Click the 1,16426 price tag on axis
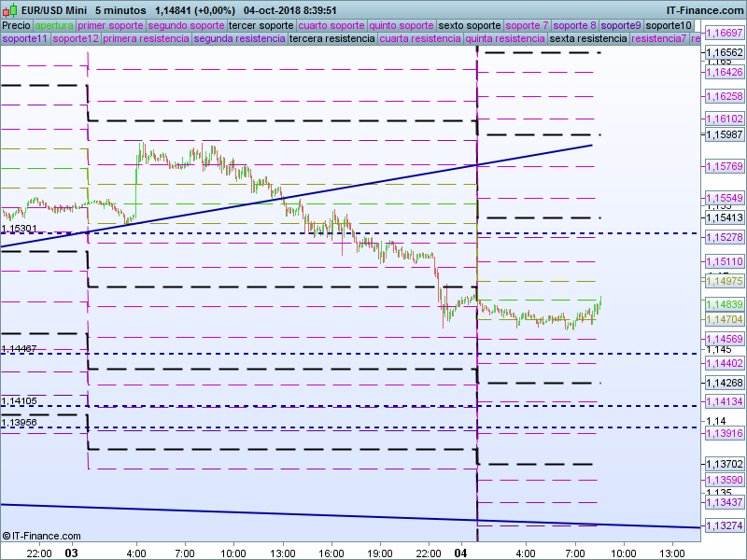Image resolution: width=747 pixels, height=560 pixels. [x=725, y=72]
